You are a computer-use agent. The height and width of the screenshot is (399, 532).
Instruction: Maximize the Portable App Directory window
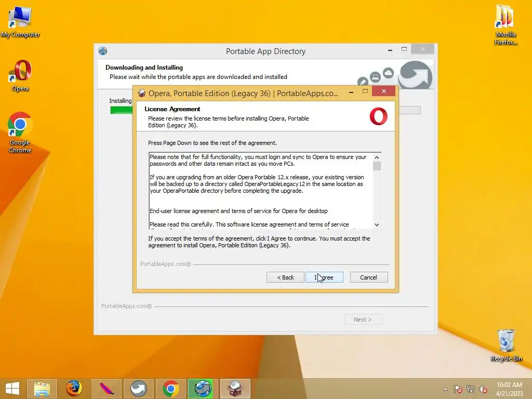pos(404,49)
